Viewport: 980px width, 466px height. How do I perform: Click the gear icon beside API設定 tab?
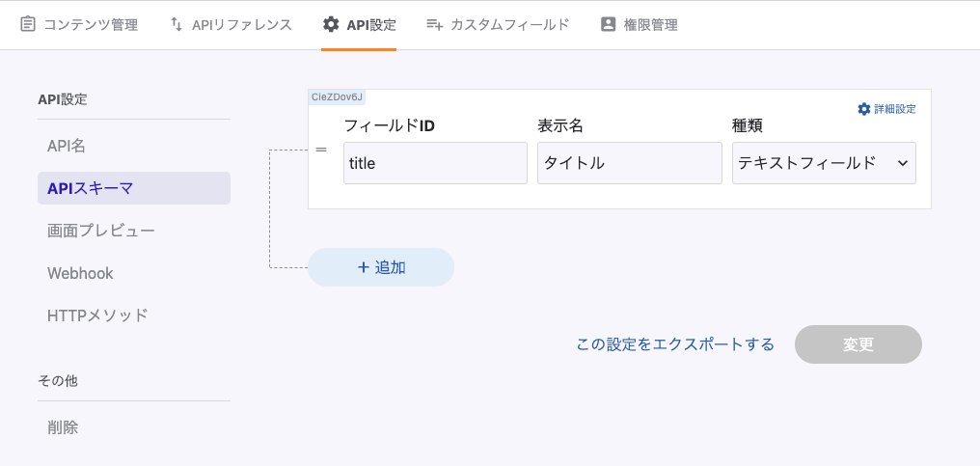(331, 24)
